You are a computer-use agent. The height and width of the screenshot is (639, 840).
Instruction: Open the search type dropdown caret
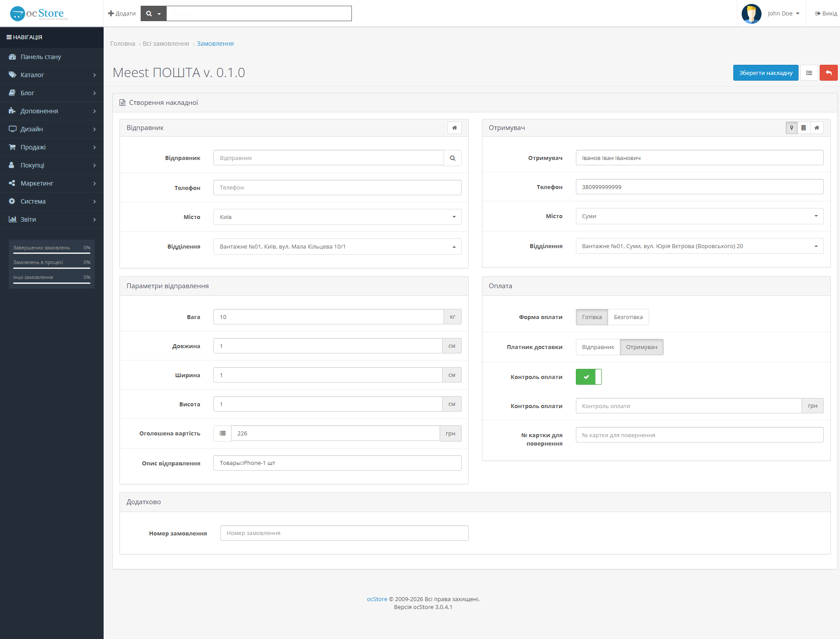pyautogui.click(x=159, y=14)
